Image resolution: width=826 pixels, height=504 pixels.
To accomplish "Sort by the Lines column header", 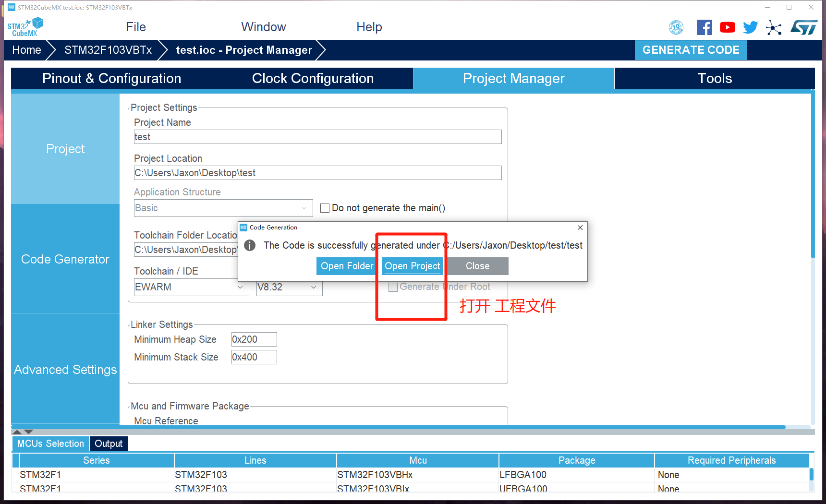I will click(x=255, y=460).
